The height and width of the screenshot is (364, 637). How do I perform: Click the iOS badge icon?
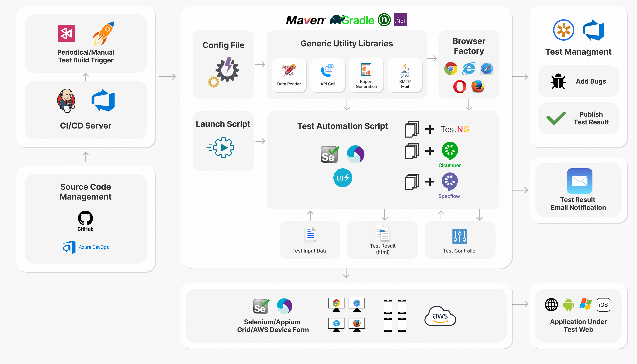[604, 305]
